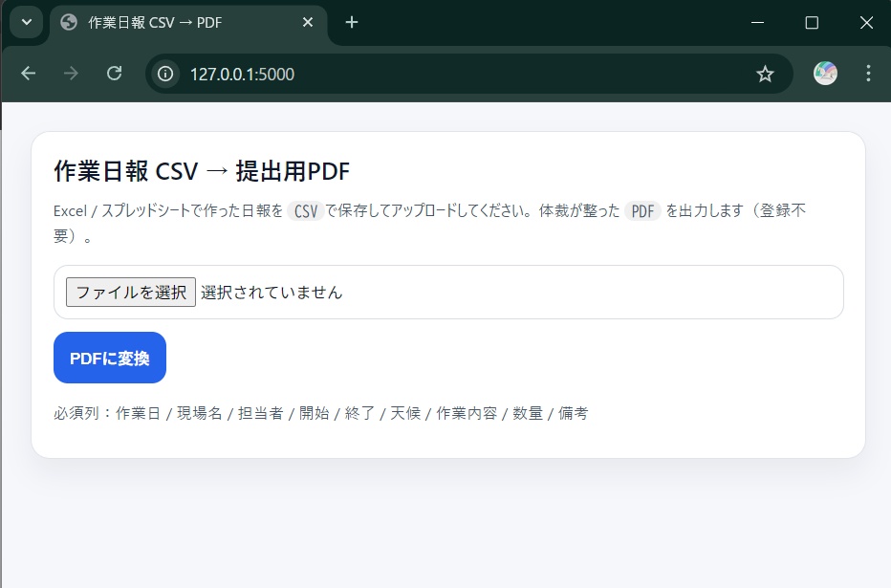
Task: Bookmark the page with the star icon
Action: [x=765, y=74]
